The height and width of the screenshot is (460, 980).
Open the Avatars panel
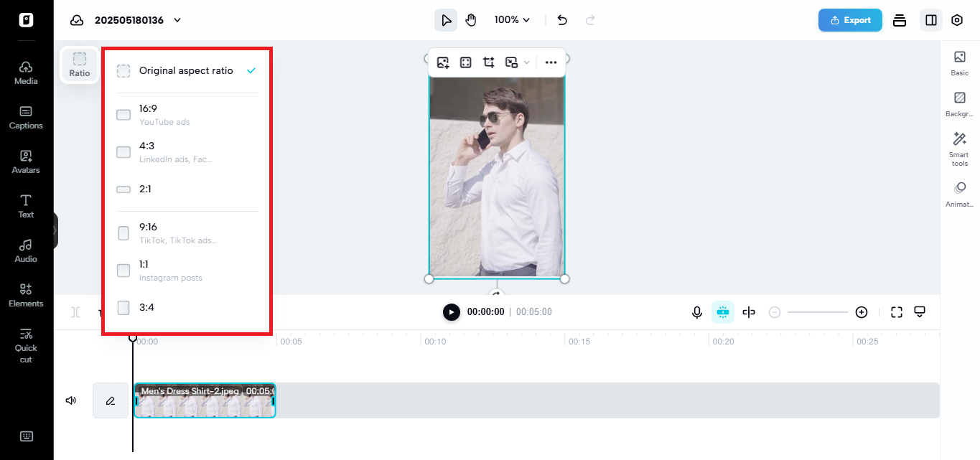pos(26,162)
